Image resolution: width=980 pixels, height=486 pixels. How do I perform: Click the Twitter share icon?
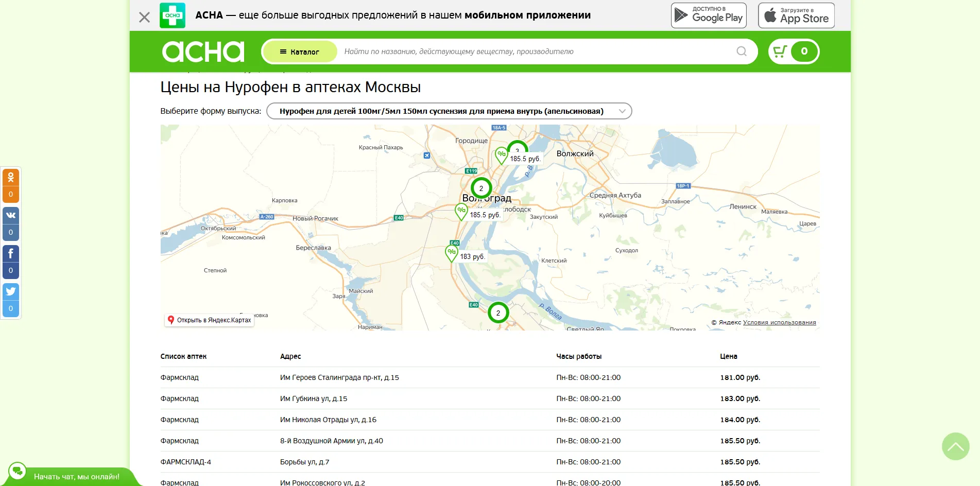click(x=11, y=291)
